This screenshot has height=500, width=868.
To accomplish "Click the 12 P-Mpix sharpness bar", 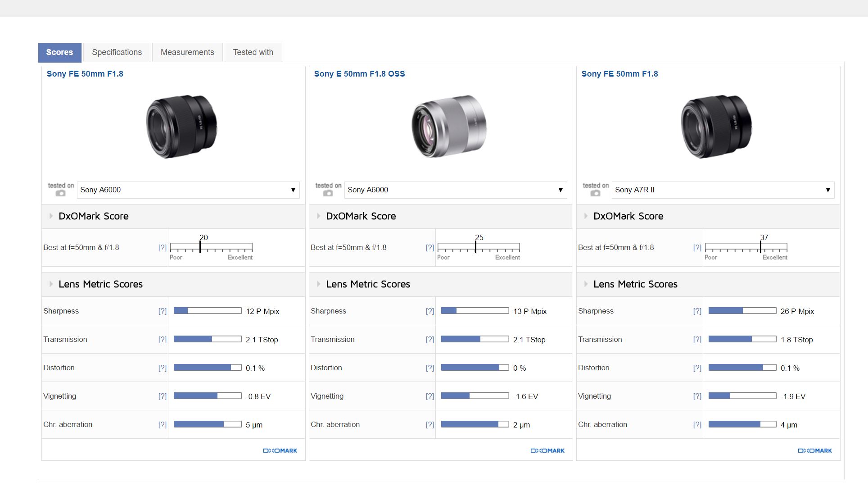I will click(x=208, y=311).
